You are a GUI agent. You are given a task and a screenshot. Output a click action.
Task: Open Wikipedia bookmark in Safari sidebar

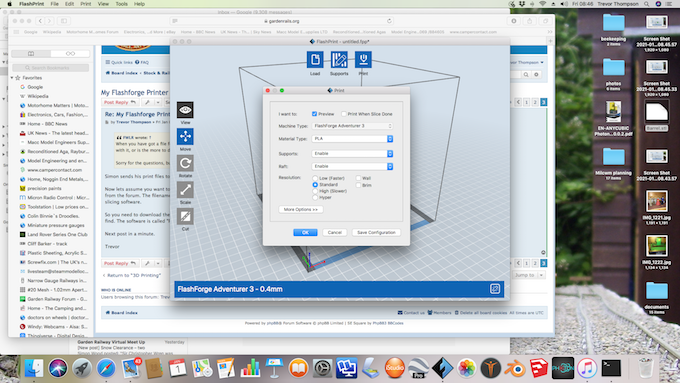click(x=38, y=96)
